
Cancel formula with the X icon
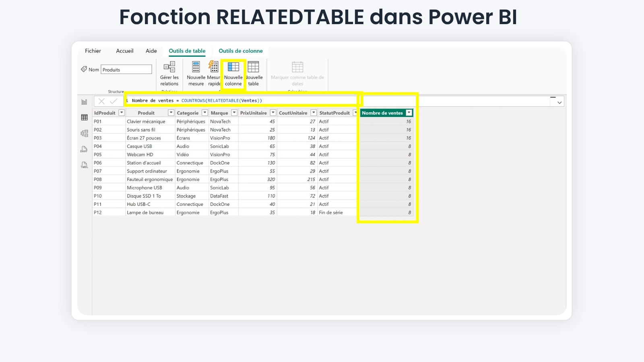tap(101, 101)
